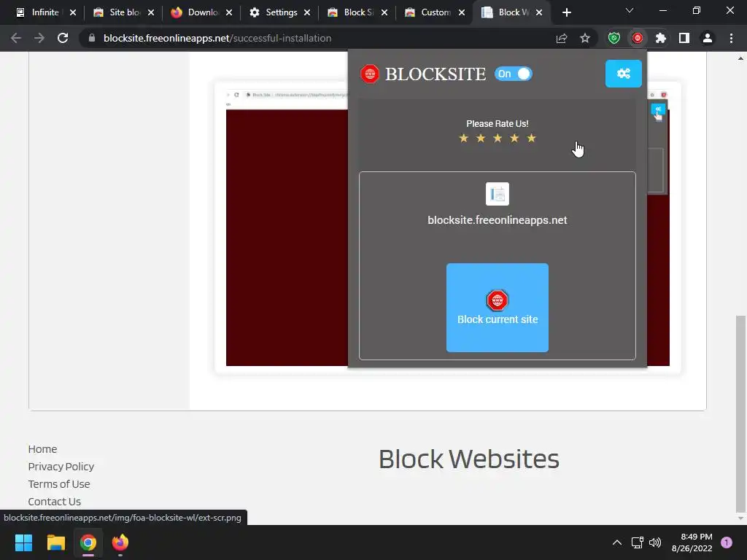This screenshot has height=560, width=747.
Task: Open the Extensions puzzle menu
Action: (x=661, y=38)
